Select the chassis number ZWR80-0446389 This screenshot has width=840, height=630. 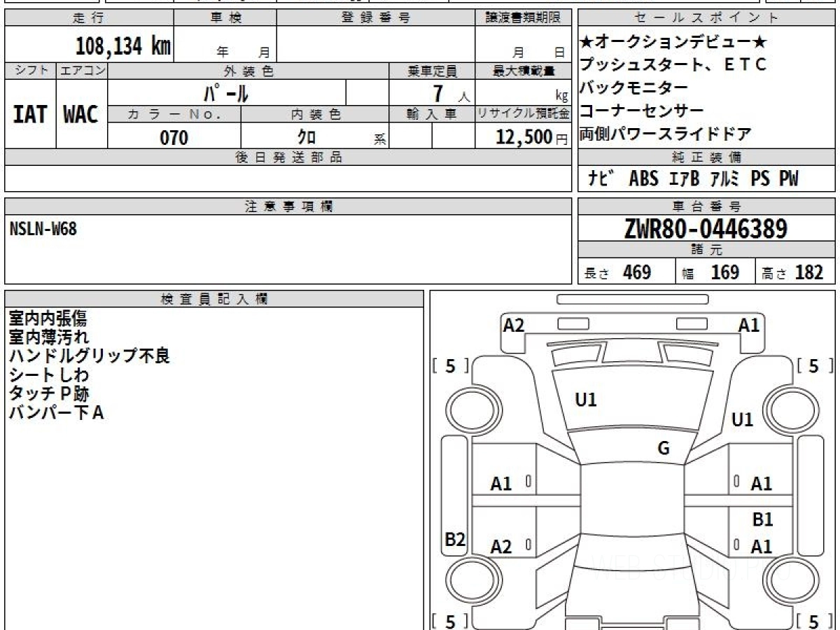pyautogui.click(x=706, y=228)
